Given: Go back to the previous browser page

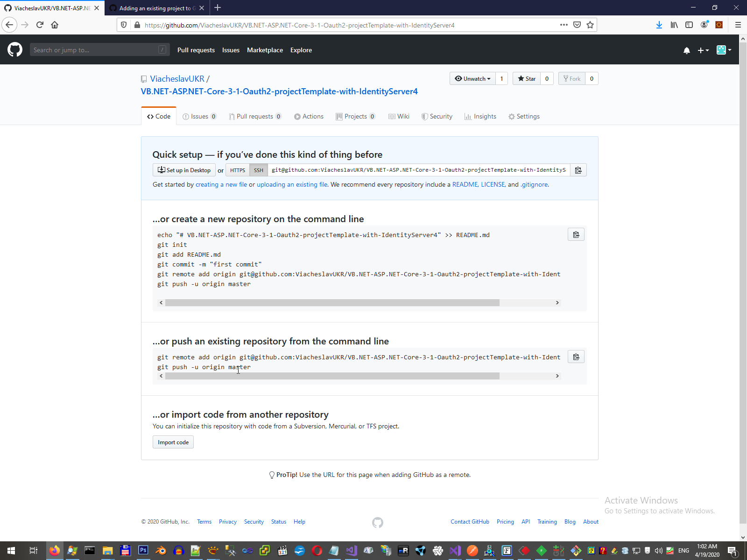Looking at the screenshot, I should (9, 25).
